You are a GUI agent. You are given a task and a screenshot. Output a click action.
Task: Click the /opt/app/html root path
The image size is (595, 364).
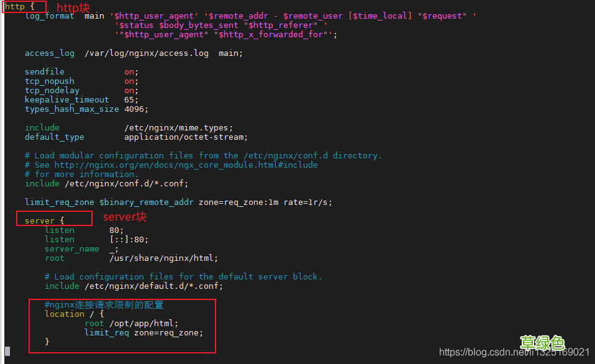pos(142,324)
